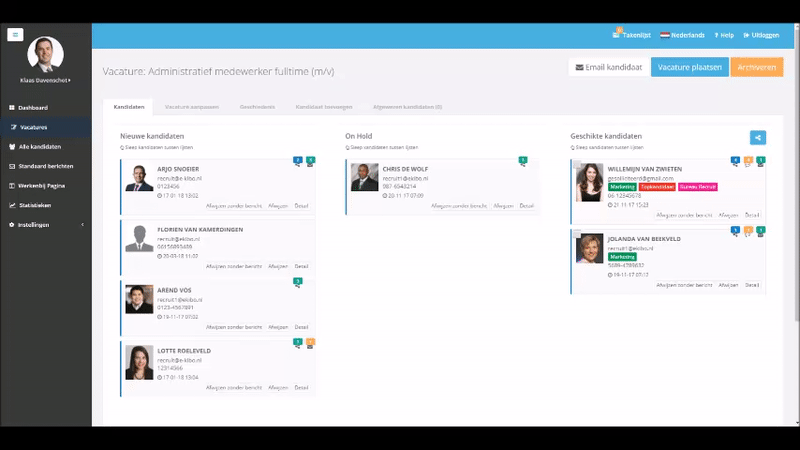
Task: Click the page vertical scrollbar
Action: click(796, 173)
